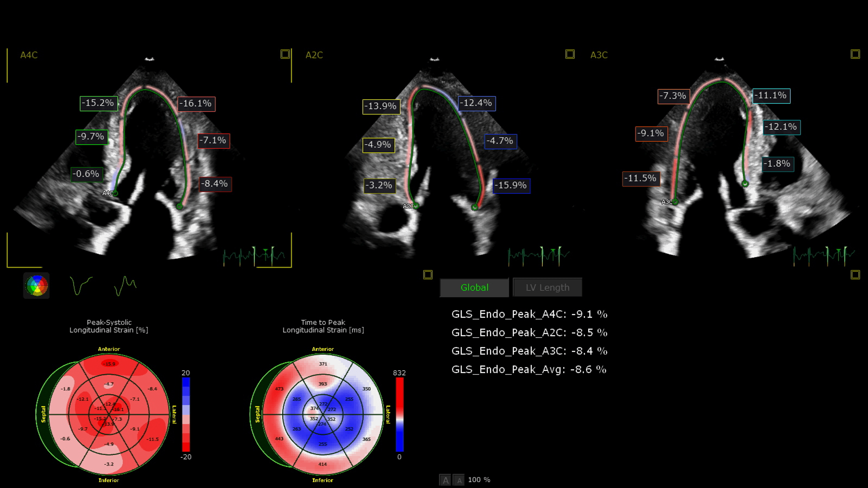Image resolution: width=868 pixels, height=488 pixels.
Task: Select A3C segment label -1.8%
Action: [778, 164]
